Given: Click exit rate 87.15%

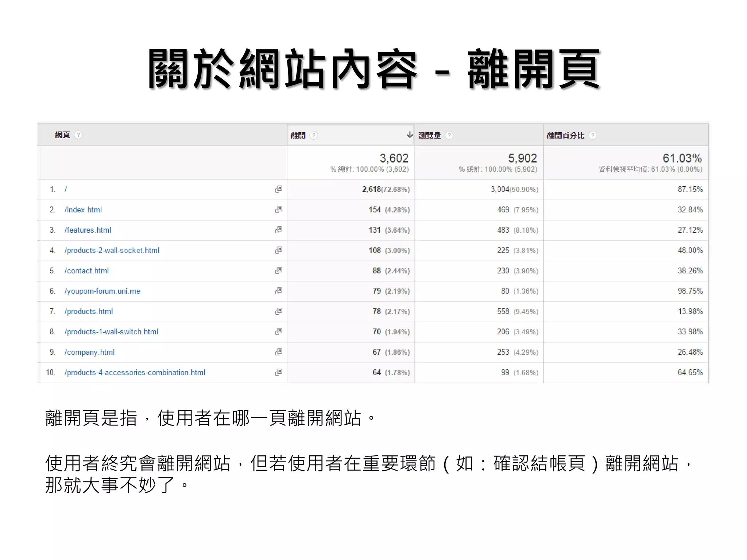Looking at the screenshot, I should click(x=690, y=189).
